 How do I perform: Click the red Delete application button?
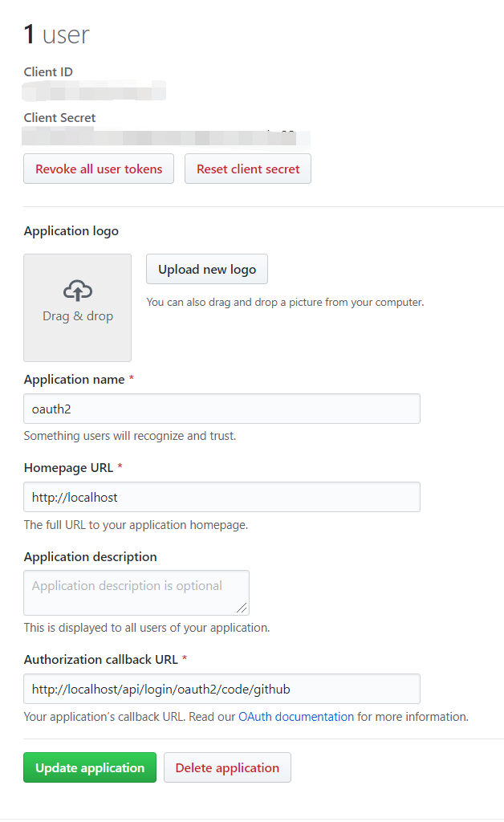(x=227, y=767)
